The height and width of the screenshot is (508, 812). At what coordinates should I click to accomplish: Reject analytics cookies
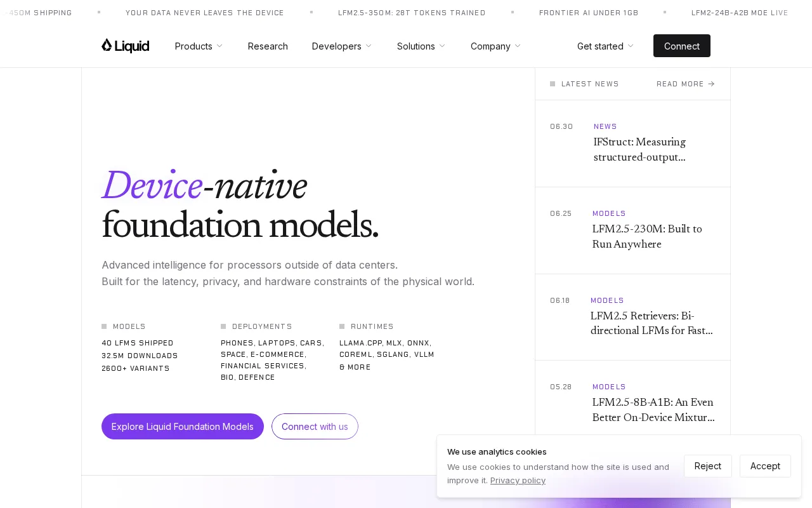click(708, 466)
